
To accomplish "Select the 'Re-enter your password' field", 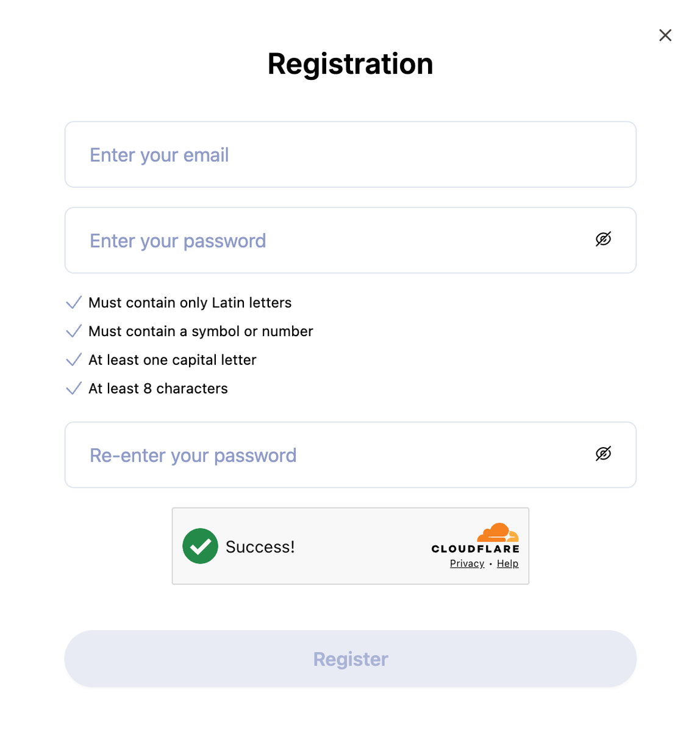I will (x=329, y=455).
